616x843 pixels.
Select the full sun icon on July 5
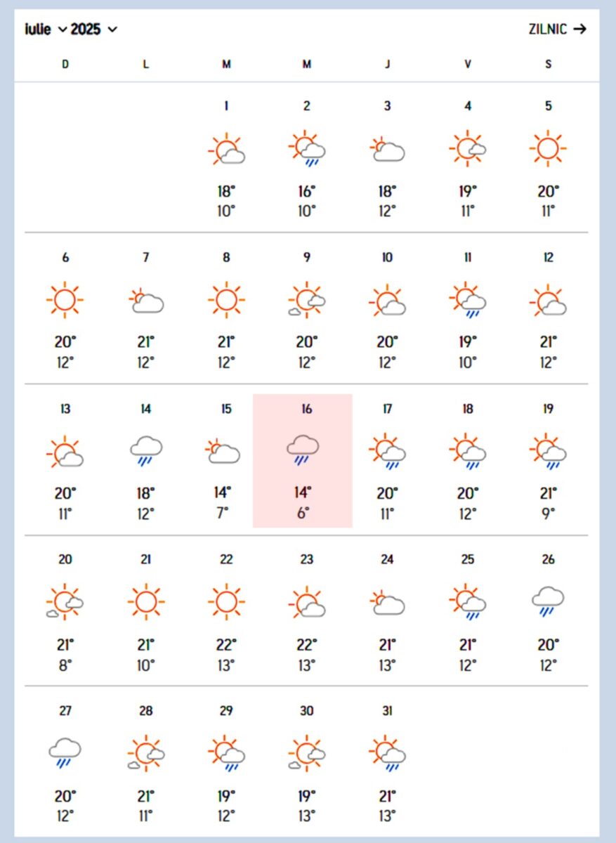coord(549,147)
